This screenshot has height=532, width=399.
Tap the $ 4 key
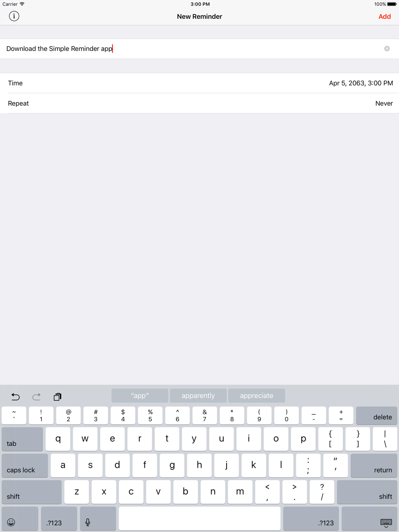tap(123, 416)
